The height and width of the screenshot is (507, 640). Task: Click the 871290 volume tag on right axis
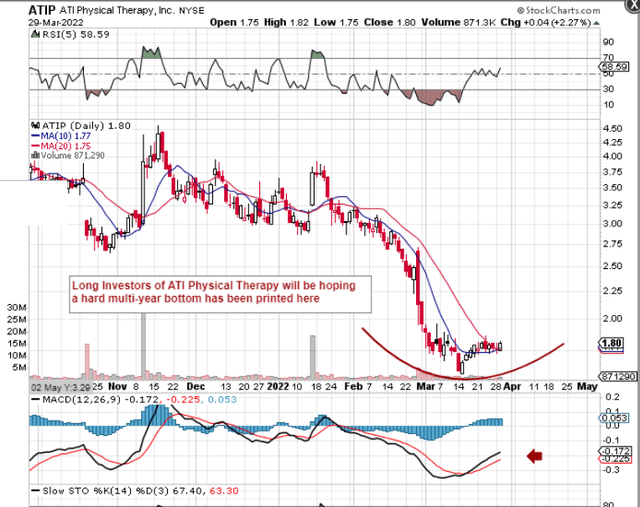(618, 376)
